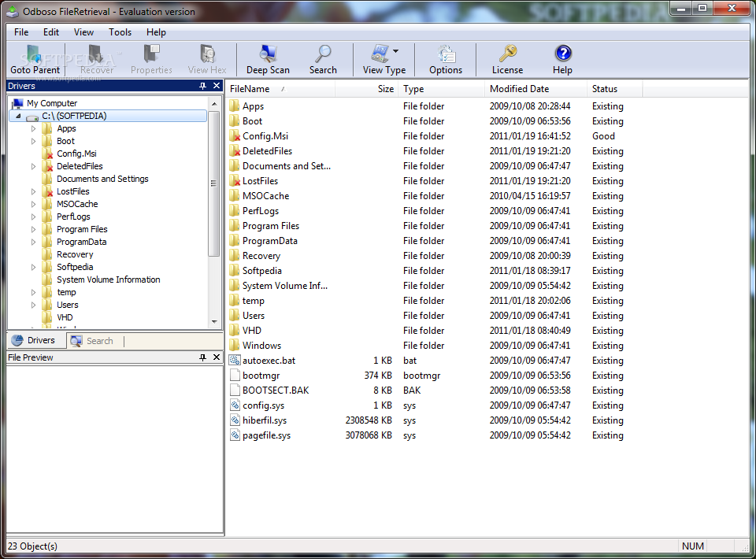Expand the Softpedia tree node
Image resolution: width=756 pixels, height=559 pixels.
pyautogui.click(x=33, y=267)
